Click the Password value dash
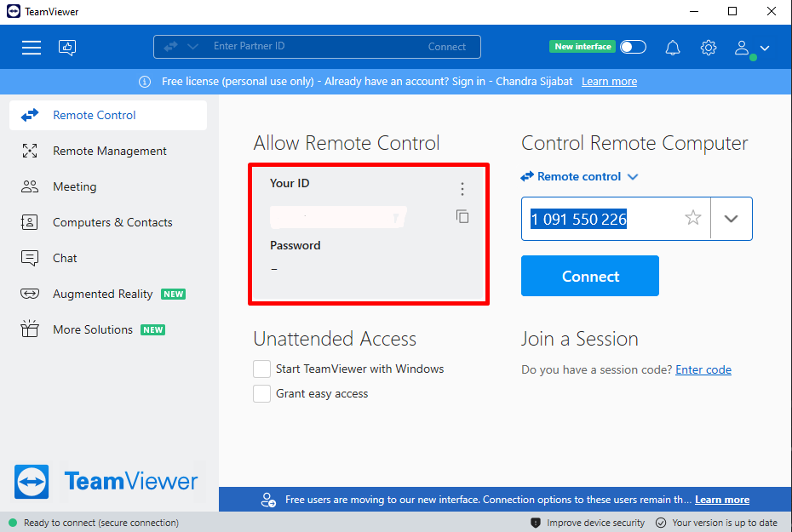Image resolution: width=792 pixels, height=532 pixels. click(x=273, y=269)
